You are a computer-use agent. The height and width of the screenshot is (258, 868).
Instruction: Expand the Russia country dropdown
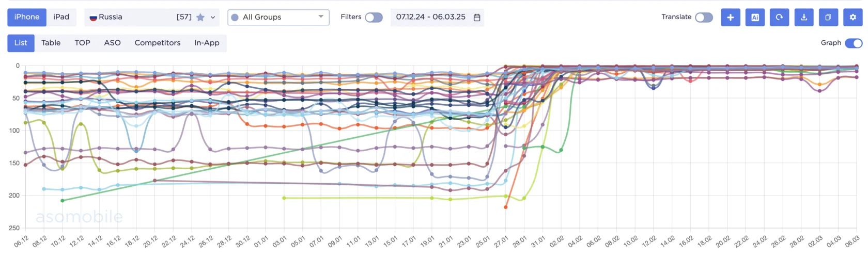213,17
